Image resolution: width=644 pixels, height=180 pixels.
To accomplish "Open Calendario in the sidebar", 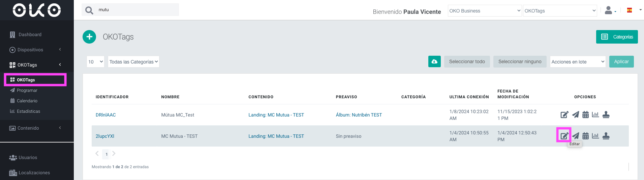I will (x=27, y=101).
